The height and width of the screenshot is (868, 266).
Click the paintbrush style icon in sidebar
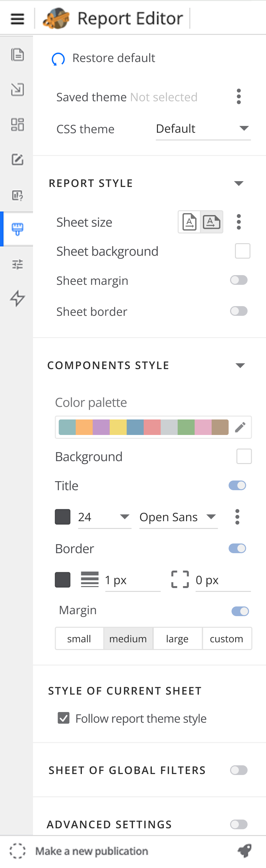17,229
